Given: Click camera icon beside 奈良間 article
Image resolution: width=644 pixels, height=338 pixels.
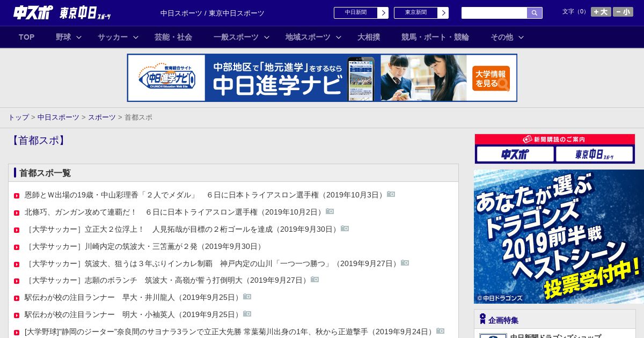Looking at the screenshot, I should click(x=441, y=331).
